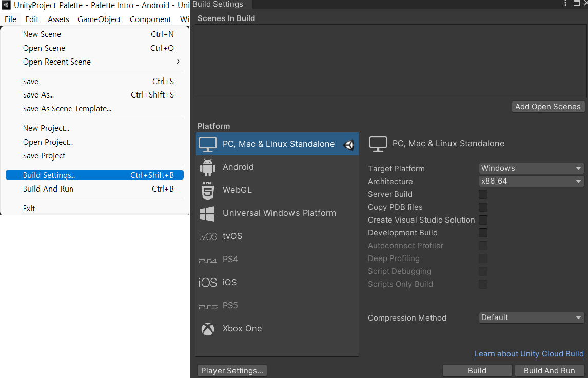Click the Xbox One platform logo icon

tap(208, 329)
